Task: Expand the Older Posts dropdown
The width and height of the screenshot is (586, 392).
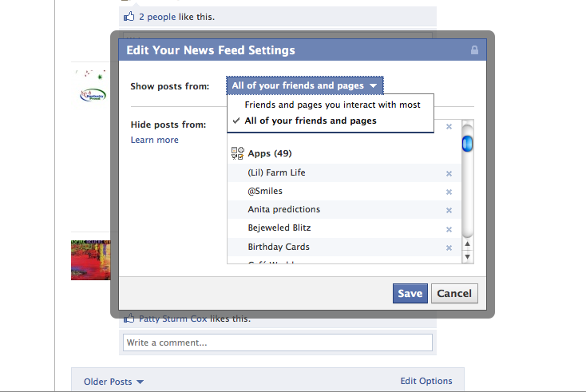Action: click(113, 382)
